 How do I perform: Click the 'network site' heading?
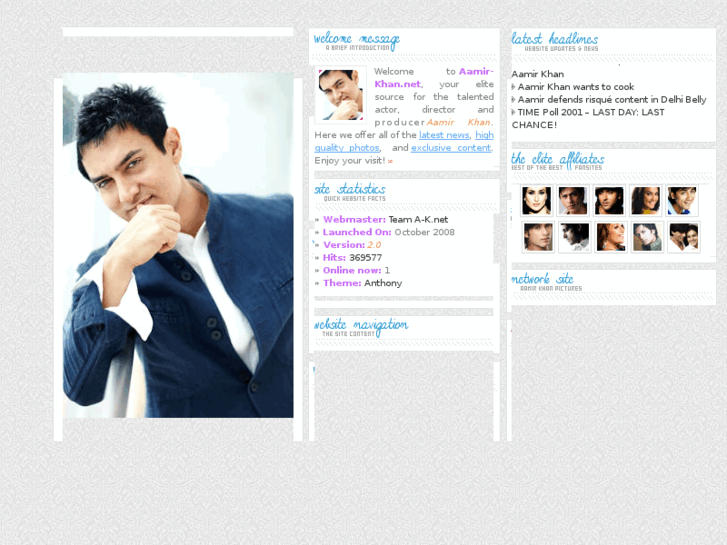coord(542,279)
